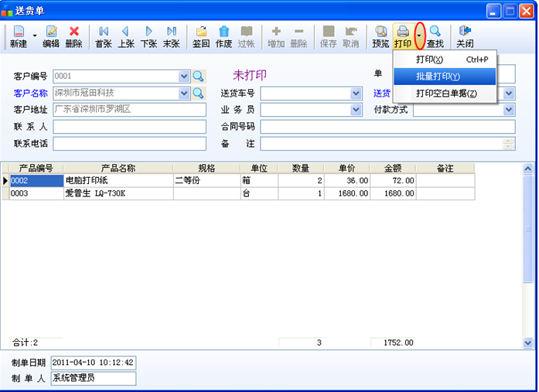Image resolution: width=539 pixels, height=392 pixels.
Task: Go to previous record with 上张
Action: 126,36
